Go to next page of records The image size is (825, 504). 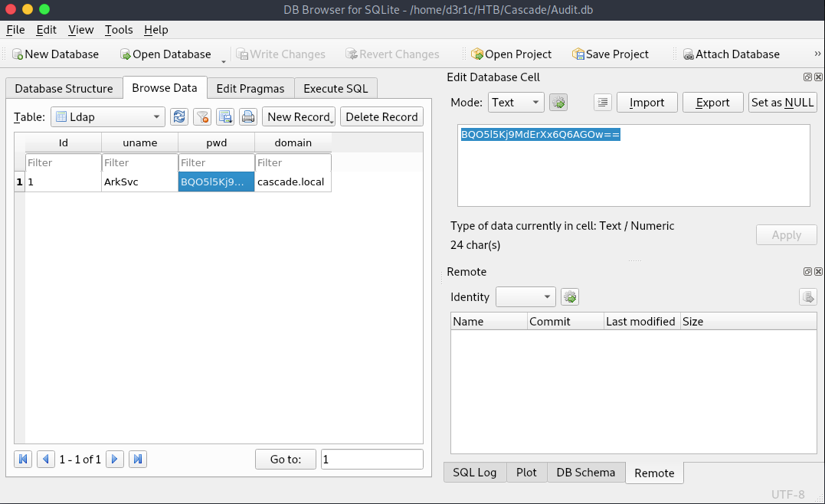pyautogui.click(x=115, y=460)
